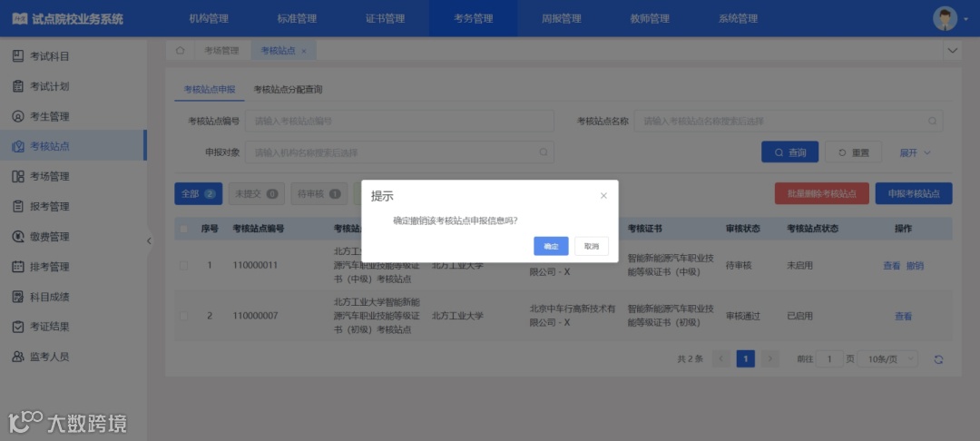Filter by 待审核 status tab

pyautogui.click(x=318, y=193)
